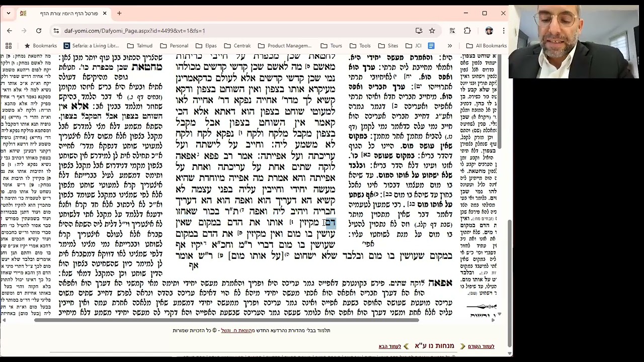Go back to the previous page
This screenshot has width=644, height=362.
pos(10,31)
